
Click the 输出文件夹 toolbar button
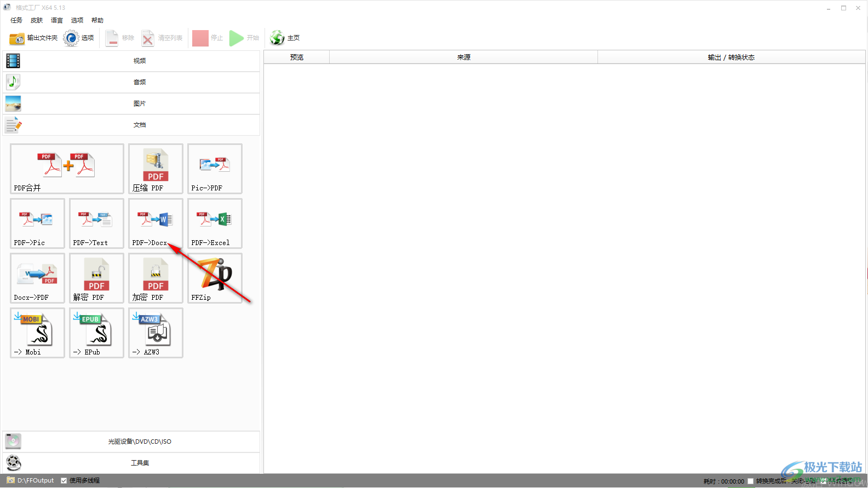pos(33,38)
